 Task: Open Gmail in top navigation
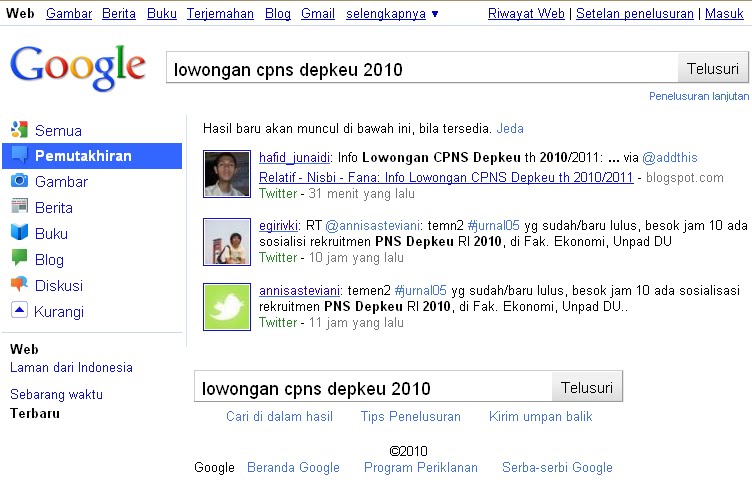318,13
